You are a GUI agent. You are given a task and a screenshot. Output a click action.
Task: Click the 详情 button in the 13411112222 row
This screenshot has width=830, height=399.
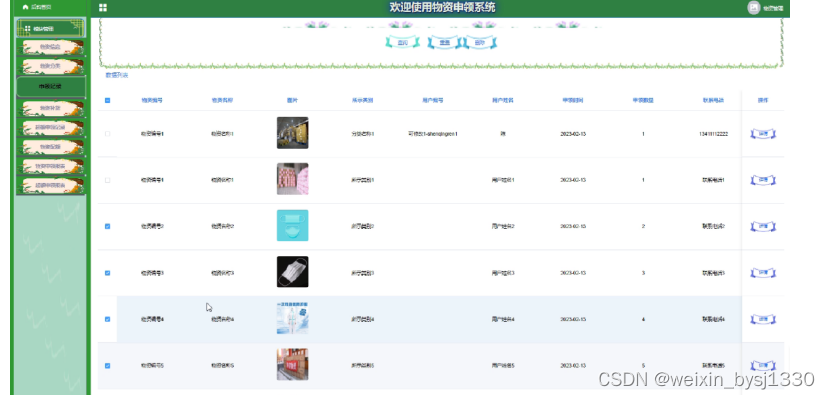pos(763,134)
